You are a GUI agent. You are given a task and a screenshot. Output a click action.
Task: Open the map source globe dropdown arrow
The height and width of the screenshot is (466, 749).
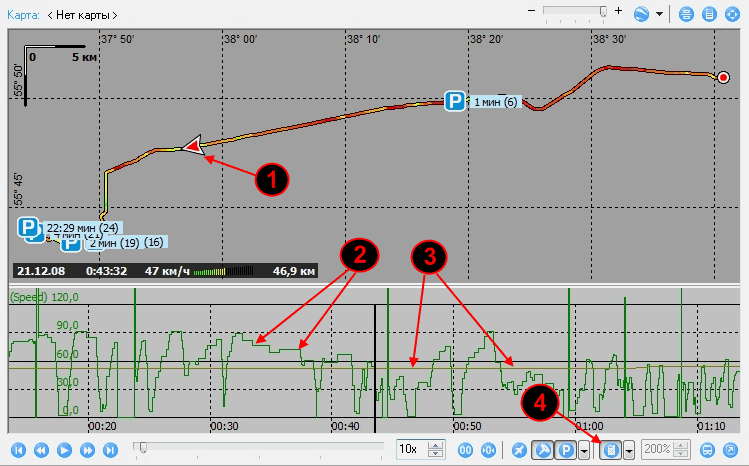pos(659,15)
